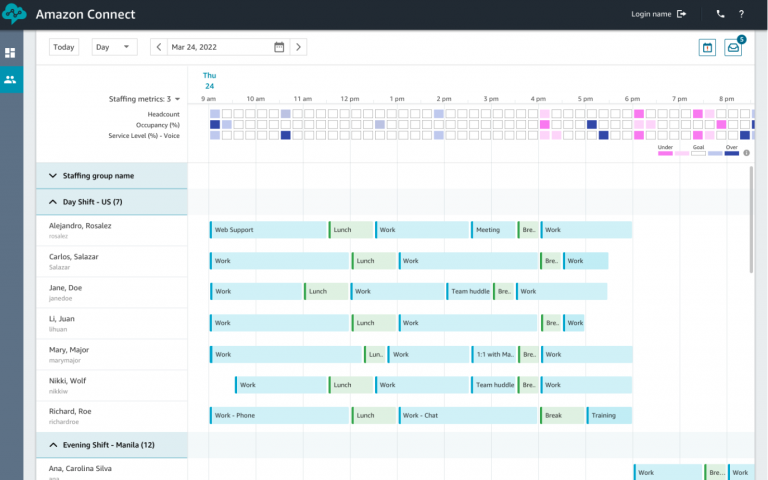Screen dimensions: 768x480
Task: Open the users icon in sidebar
Action: click(x=10, y=79)
